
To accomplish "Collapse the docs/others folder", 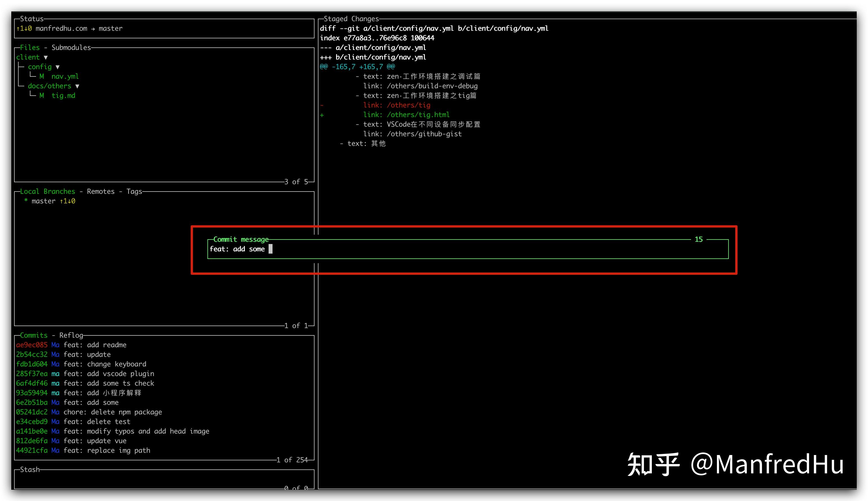I will [x=78, y=86].
